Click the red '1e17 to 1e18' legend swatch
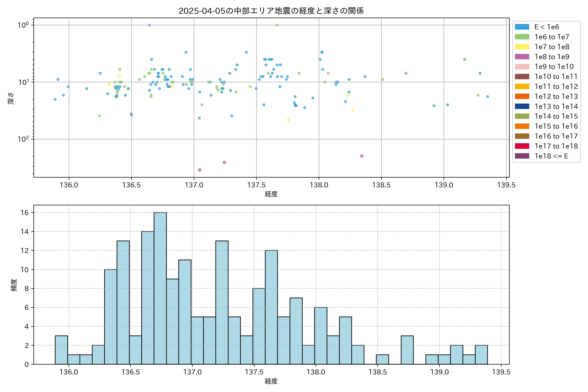588x392 pixels. (x=522, y=146)
